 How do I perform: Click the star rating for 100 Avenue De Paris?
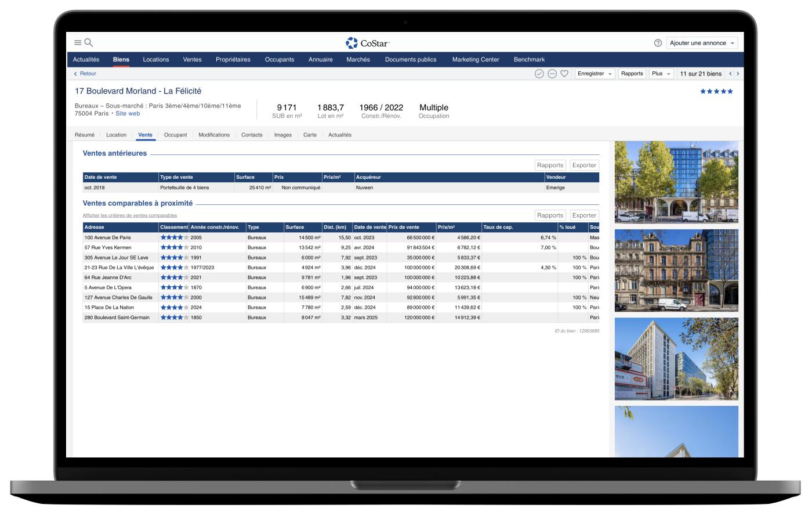pos(174,237)
